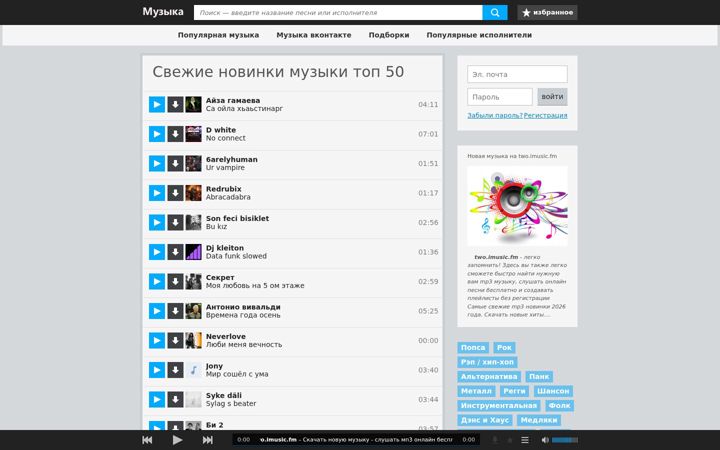Select the Альтернатива genre tag
Viewport: 720px width, 450px height.
[x=489, y=377]
